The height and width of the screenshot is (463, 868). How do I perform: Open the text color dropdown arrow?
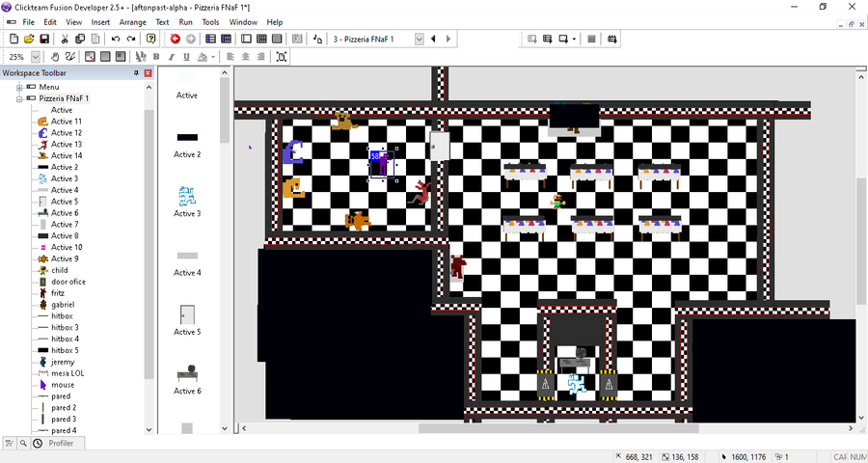(213, 57)
